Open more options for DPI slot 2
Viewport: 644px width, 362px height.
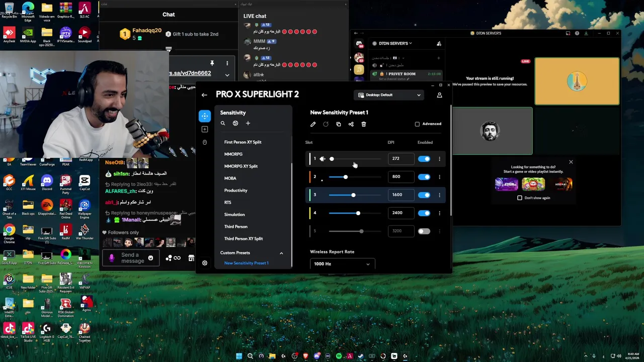[x=439, y=177]
